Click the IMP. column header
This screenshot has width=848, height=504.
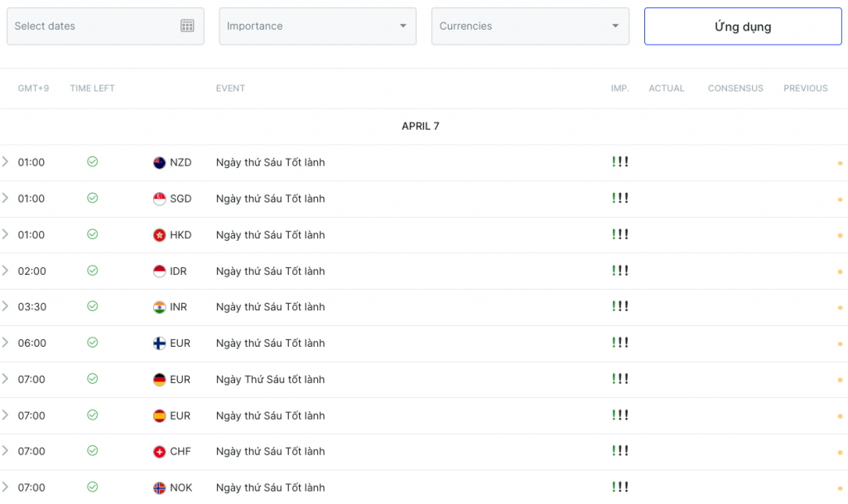click(619, 88)
